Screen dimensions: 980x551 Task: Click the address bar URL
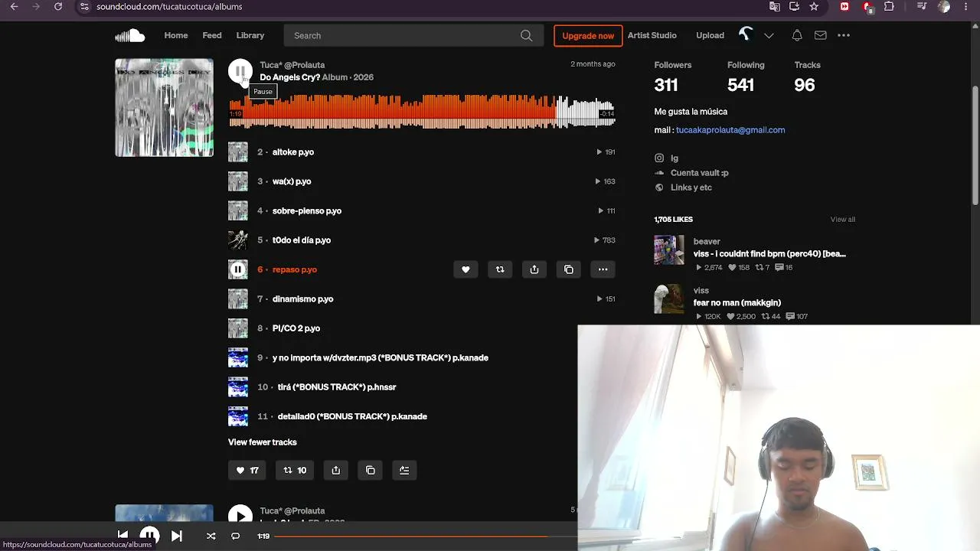tap(169, 7)
